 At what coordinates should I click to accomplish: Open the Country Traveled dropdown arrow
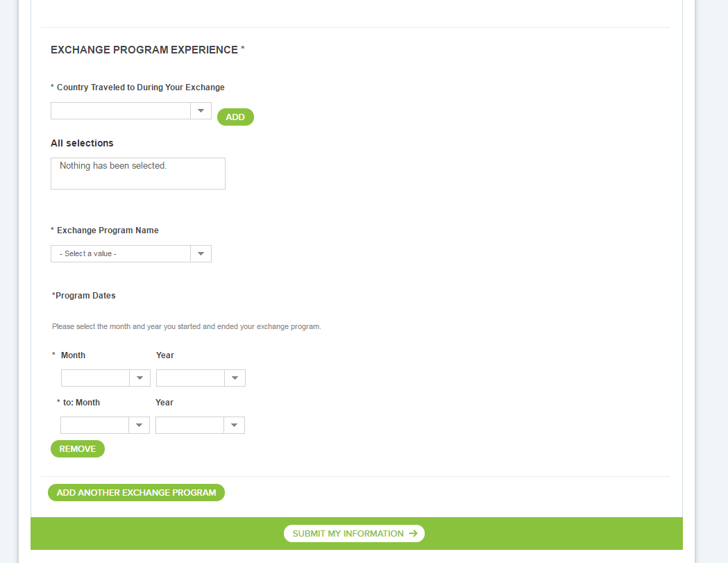201,111
